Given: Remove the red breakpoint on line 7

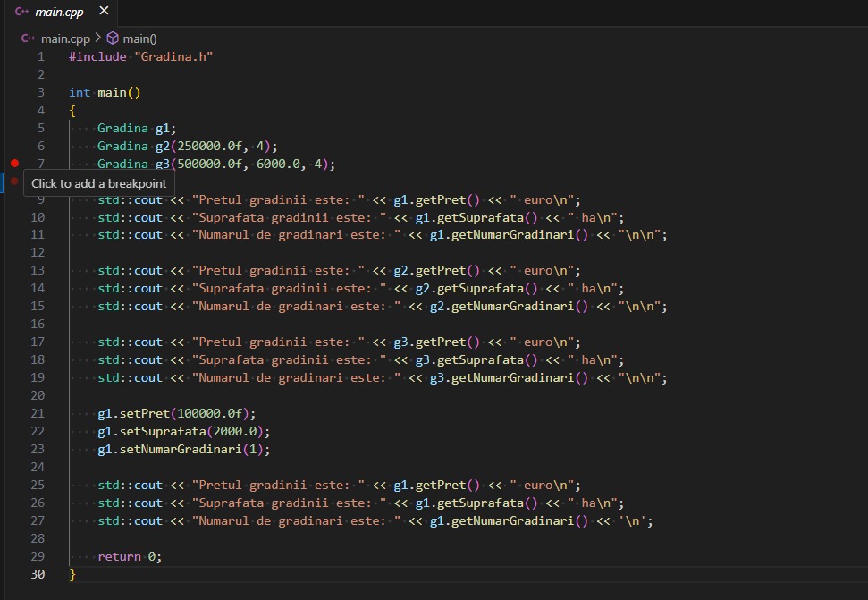Looking at the screenshot, I should coord(14,164).
